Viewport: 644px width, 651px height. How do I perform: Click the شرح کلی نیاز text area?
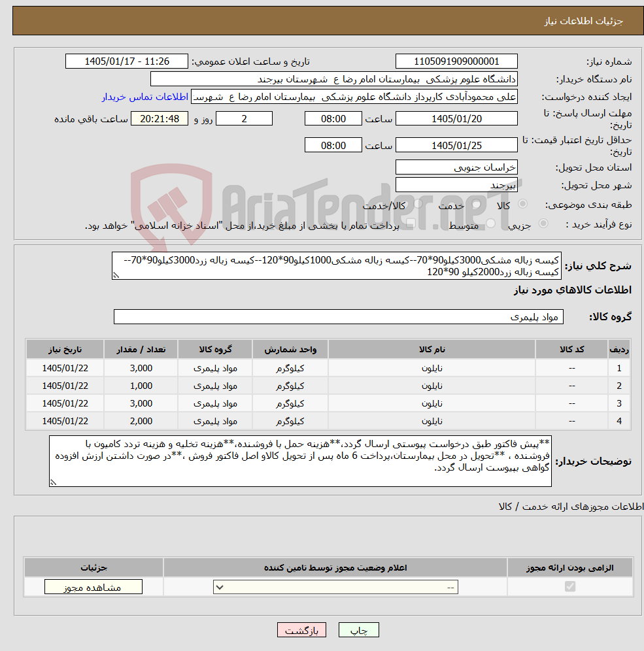[337, 266]
